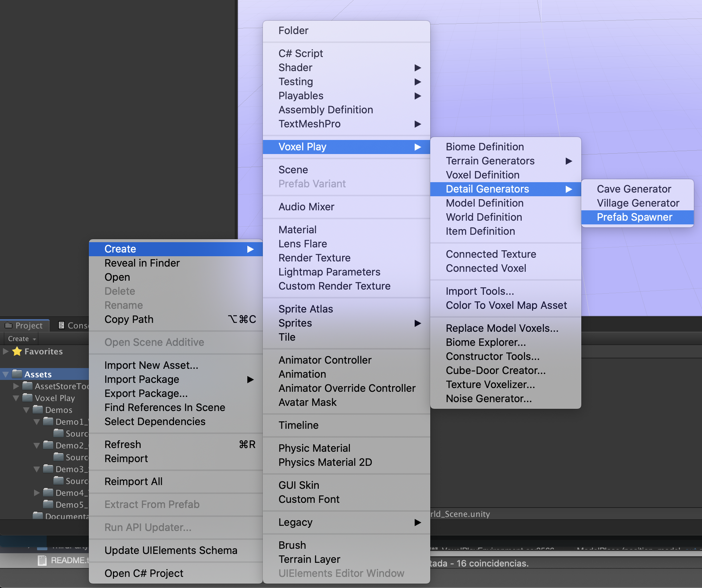This screenshot has width=702, height=588.
Task: Expand the Legacy submenu
Action: (x=346, y=522)
